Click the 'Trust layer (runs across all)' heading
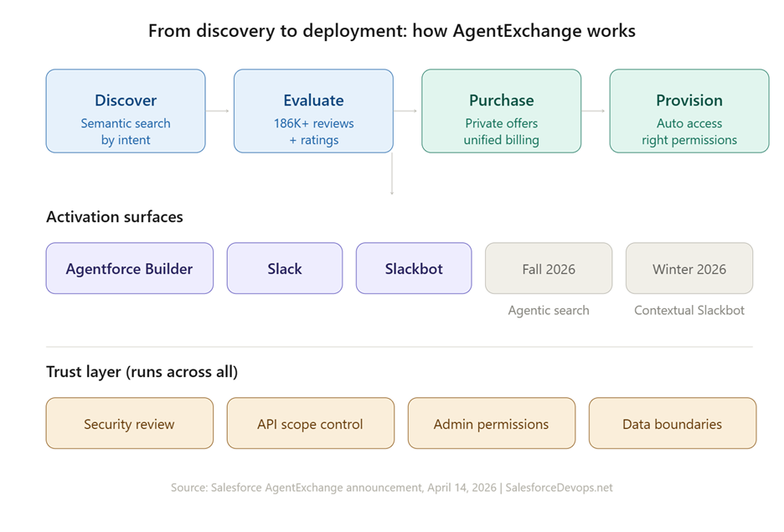Viewport: 784px width, 532px height. click(142, 372)
